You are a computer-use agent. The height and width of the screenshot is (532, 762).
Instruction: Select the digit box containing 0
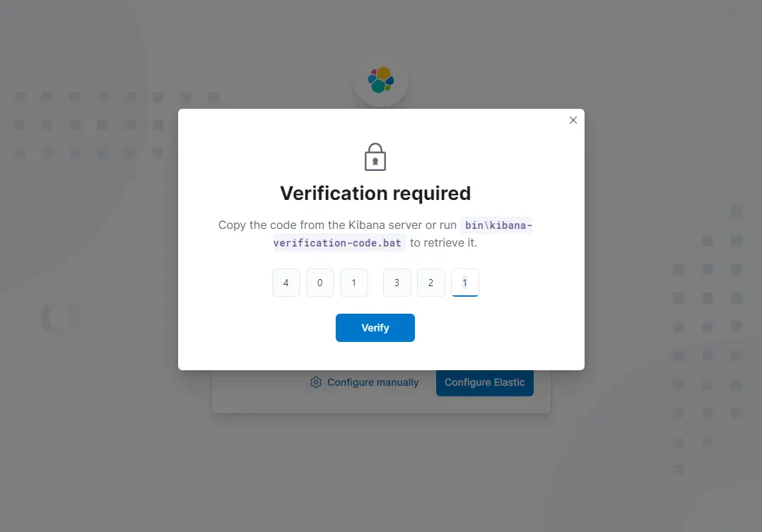[320, 282]
